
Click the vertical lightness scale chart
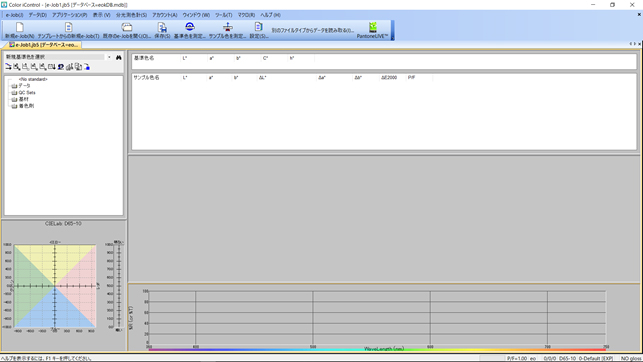[x=119, y=286]
